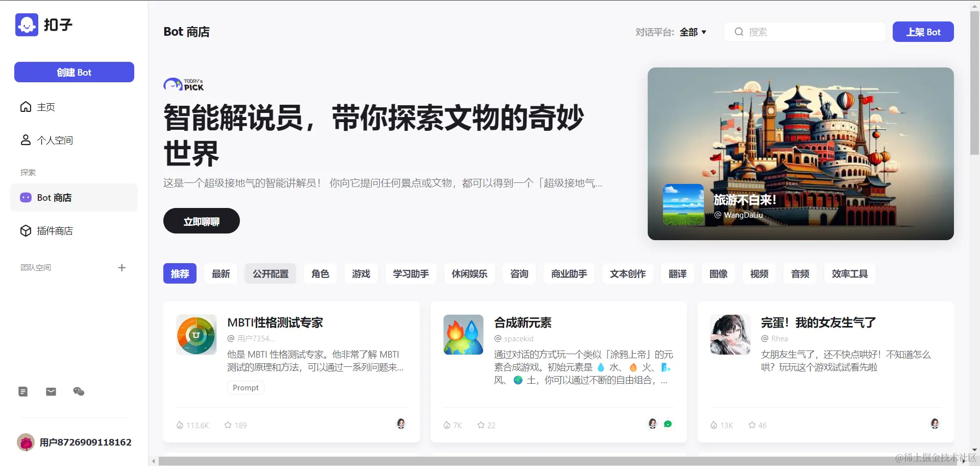Click the star icon beside 189
980x466 pixels.
[x=228, y=425]
